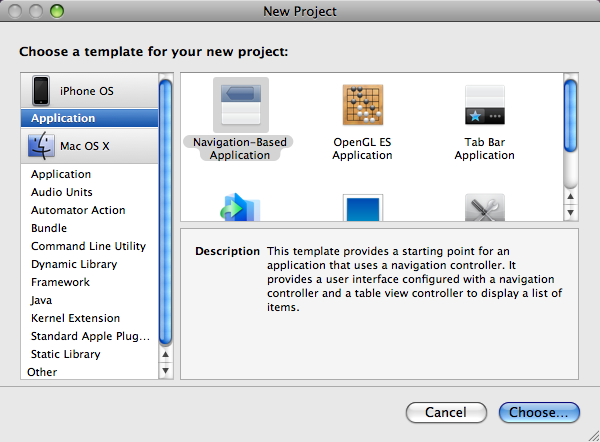Click the Mac OS X Finder icon
Viewport: 600px width, 442px height.
[41, 146]
